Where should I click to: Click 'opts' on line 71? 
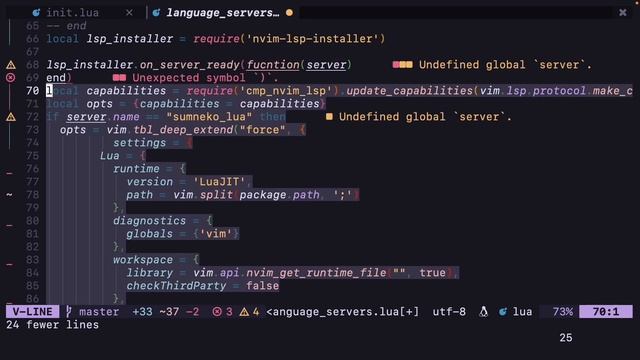[99, 104]
